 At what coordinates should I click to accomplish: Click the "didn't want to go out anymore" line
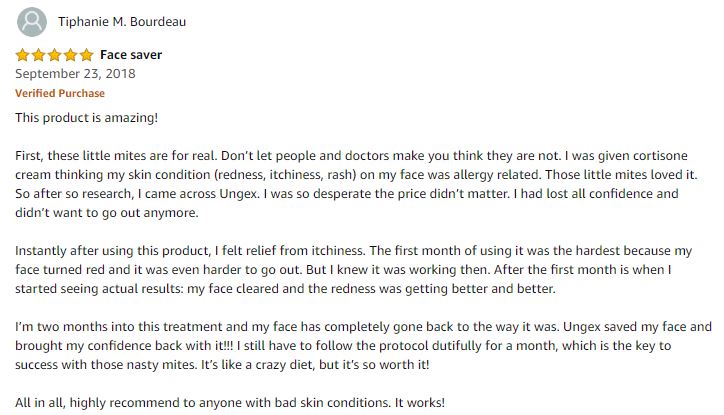click(107, 213)
